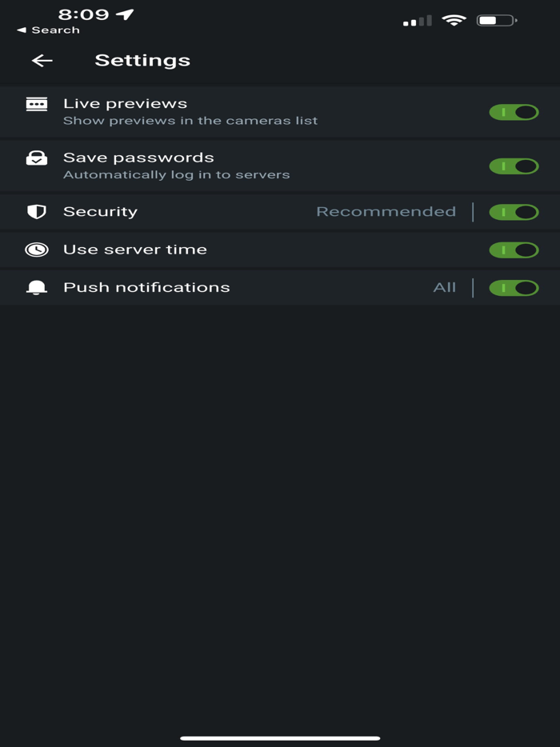Click the Security shield icon

pos(35,211)
